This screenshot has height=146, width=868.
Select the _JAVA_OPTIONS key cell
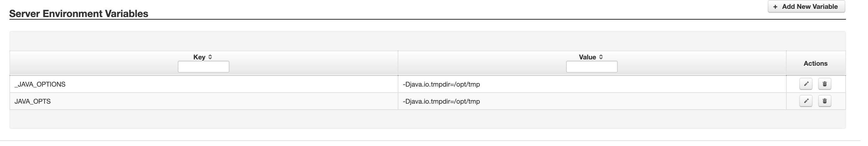[204, 84]
